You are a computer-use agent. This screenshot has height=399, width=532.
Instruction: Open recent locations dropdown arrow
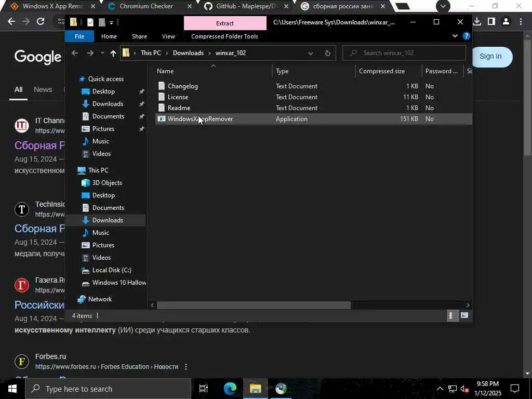[x=102, y=53]
